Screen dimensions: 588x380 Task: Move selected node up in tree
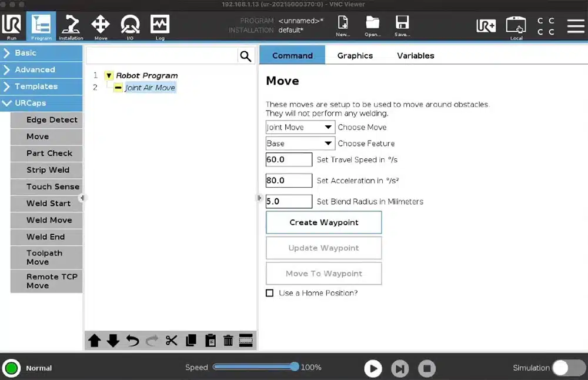coord(95,341)
